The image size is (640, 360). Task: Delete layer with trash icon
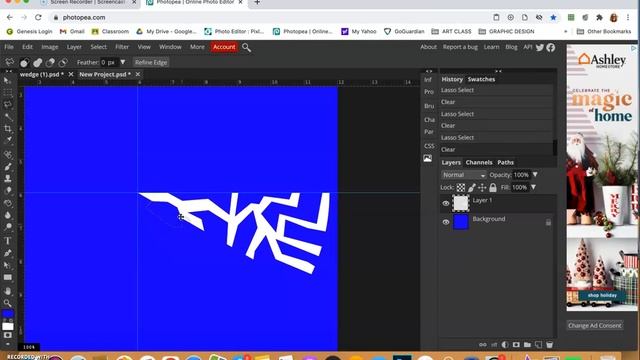[x=549, y=344]
